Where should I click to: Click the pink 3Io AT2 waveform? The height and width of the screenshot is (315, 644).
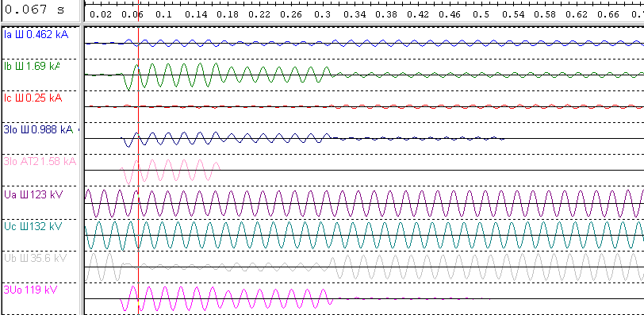pos(171,171)
